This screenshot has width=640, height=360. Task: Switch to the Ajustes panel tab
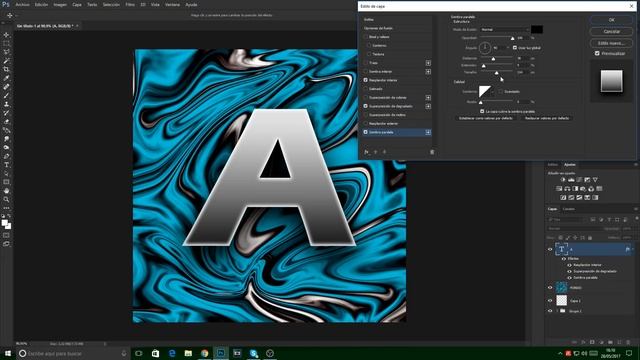pos(570,164)
